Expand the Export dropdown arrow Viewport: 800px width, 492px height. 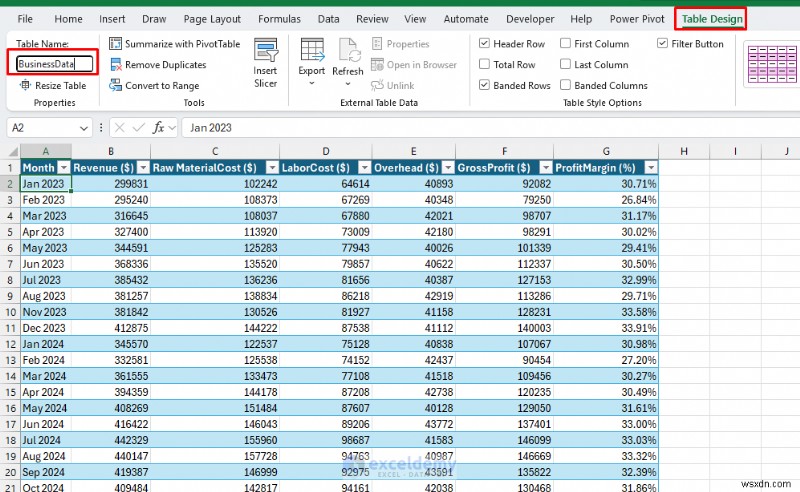pyautogui.click(x=312, y=83)
